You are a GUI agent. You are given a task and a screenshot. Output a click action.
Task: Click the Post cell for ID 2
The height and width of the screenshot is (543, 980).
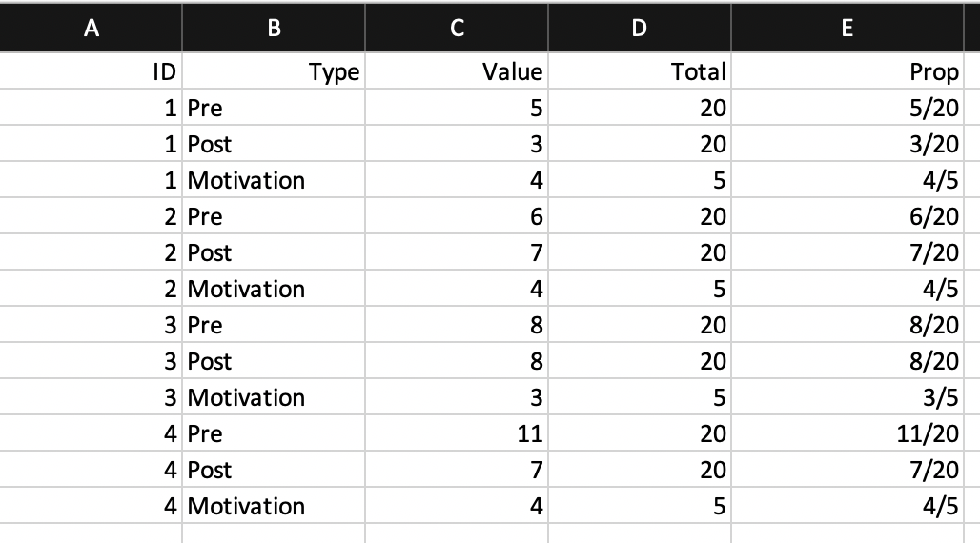(274, 252)
